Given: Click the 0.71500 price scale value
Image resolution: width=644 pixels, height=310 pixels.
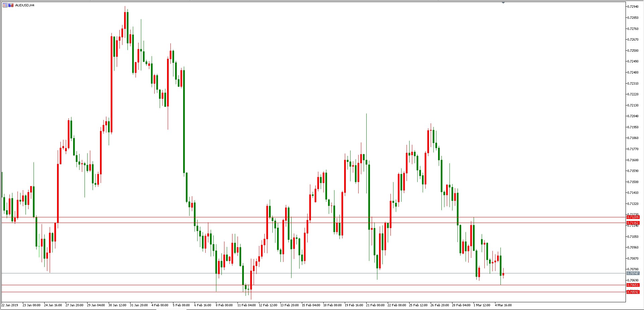Looking at the screenshot, I should [x=633, y=182].
